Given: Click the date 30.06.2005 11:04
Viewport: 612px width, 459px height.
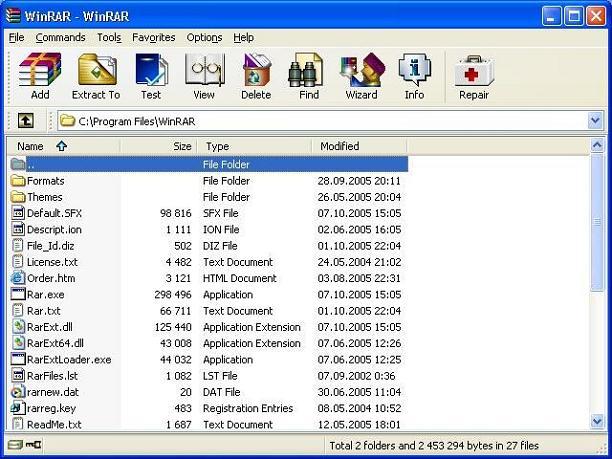Looking at the screenshot, I should pyautogui.click(x=359, y=392).
